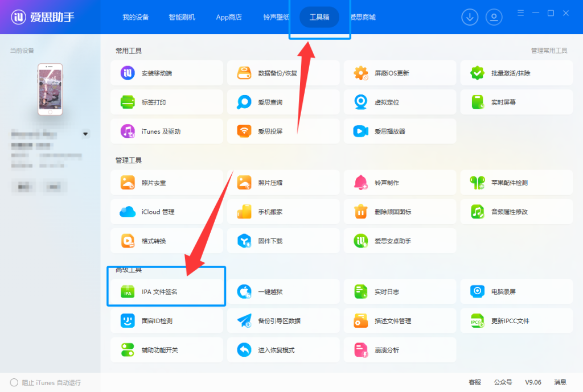
Task: Open IPA 文件签名 tool
Action: [167, 292]
